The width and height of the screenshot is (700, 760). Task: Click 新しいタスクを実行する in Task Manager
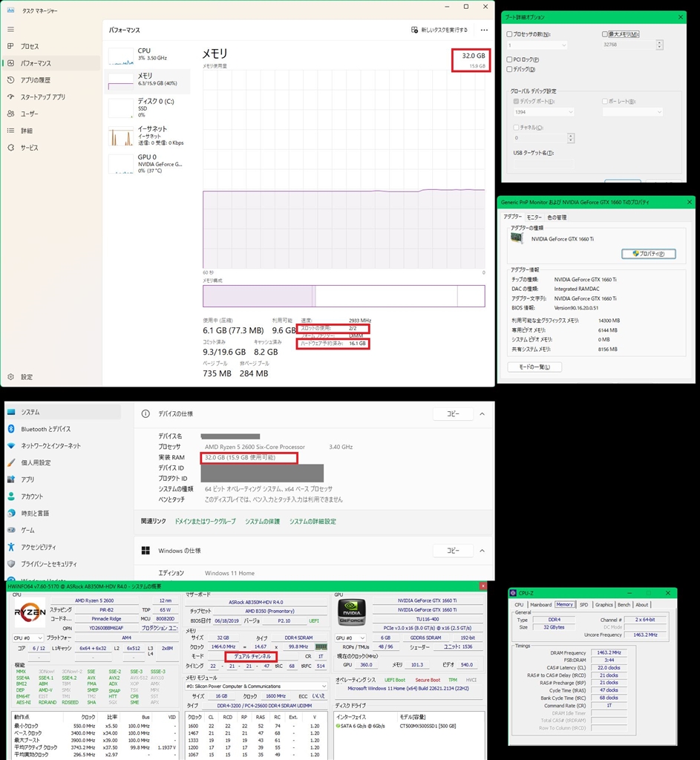(439, 30)
